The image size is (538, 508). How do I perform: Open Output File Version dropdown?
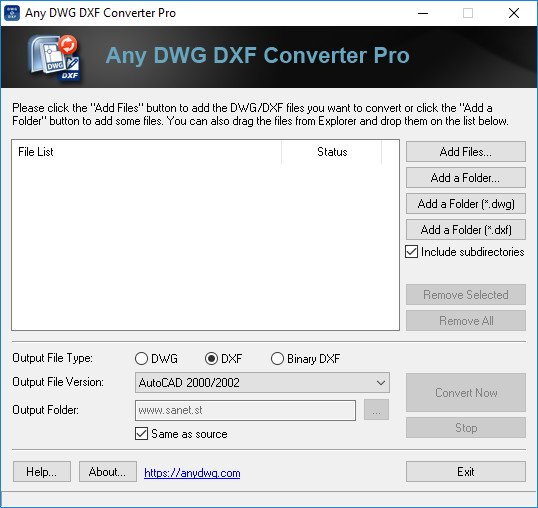pyautogui.click(x=262, y=382)
